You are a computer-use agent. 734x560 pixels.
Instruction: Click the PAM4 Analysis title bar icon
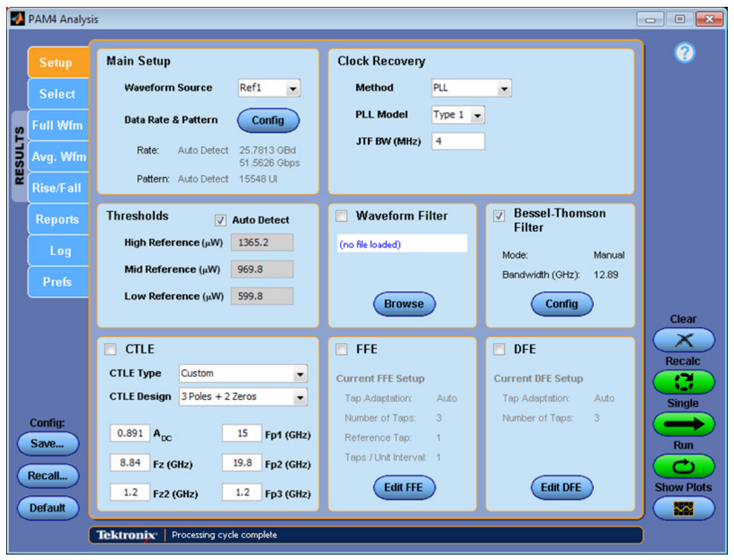point(17,19)
